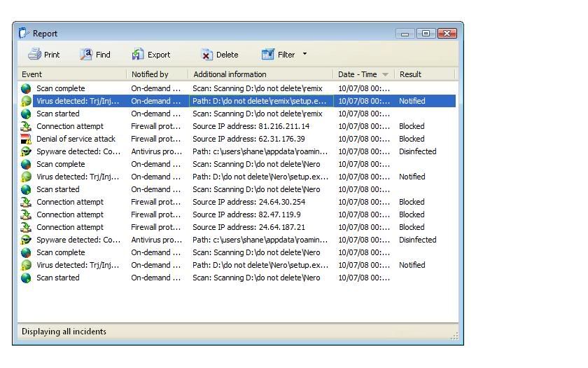Click the Additional information column header

[x=260, y=74]
